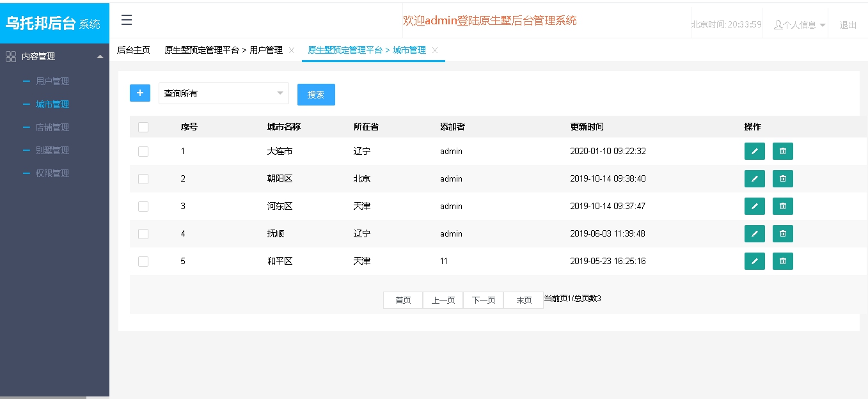The image size is (868, 399).
Task: Select the 城市管理 tab
Action: click(367, 50)
